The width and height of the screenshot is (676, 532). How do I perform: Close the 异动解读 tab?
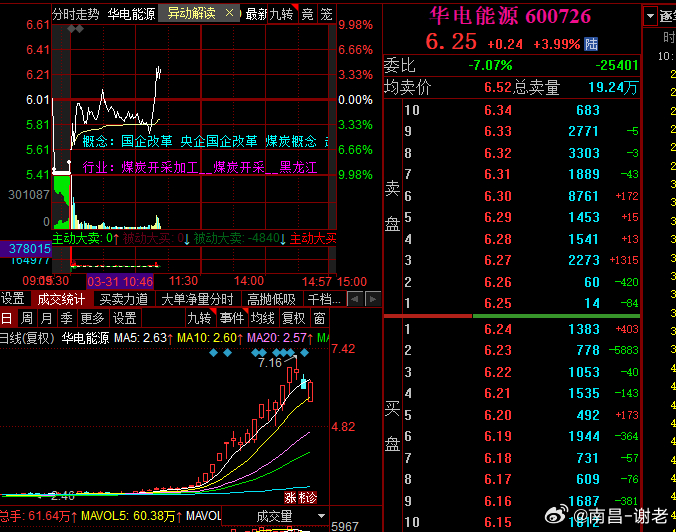pyautogui.click(x=230, y=13)
